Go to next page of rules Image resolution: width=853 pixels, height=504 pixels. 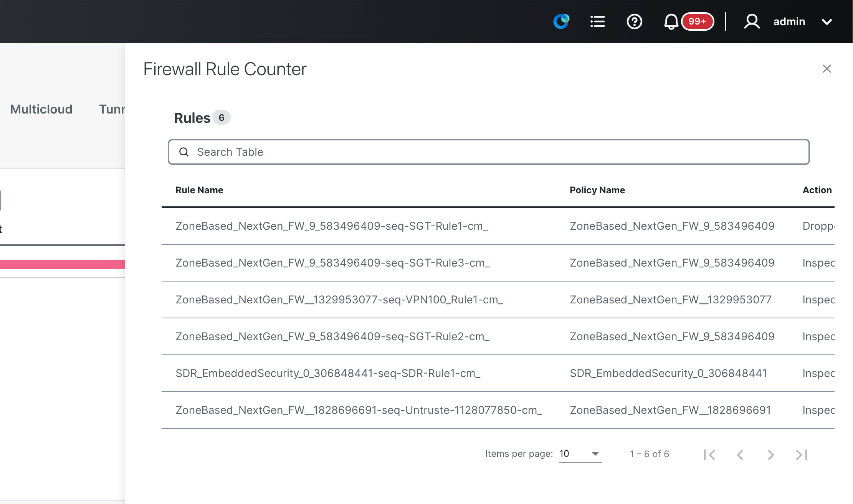point(770,455)
